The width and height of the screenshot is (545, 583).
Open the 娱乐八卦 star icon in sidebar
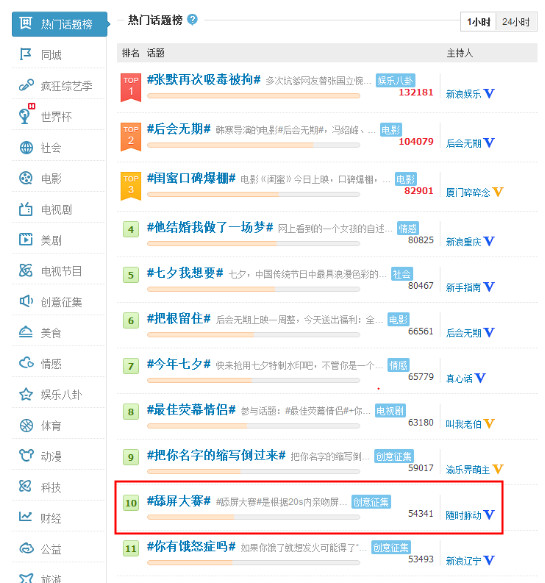click(x=26, y=394)
